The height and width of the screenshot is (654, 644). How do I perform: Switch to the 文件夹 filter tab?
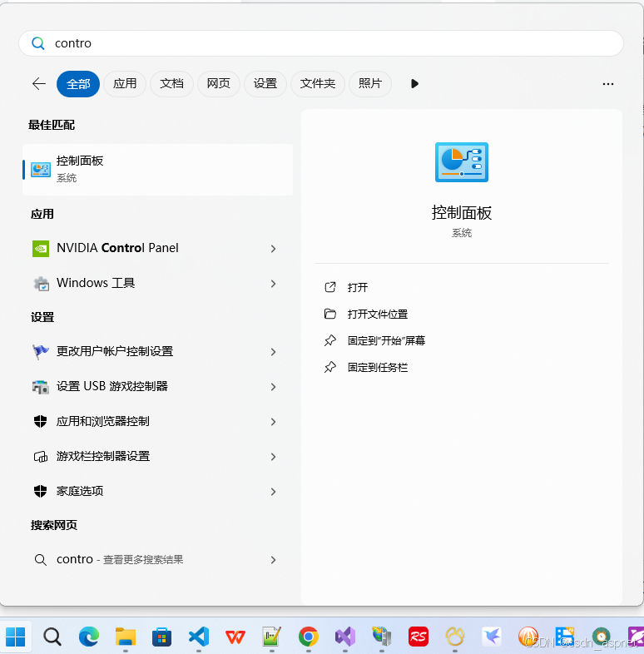(x=318, y=84)
